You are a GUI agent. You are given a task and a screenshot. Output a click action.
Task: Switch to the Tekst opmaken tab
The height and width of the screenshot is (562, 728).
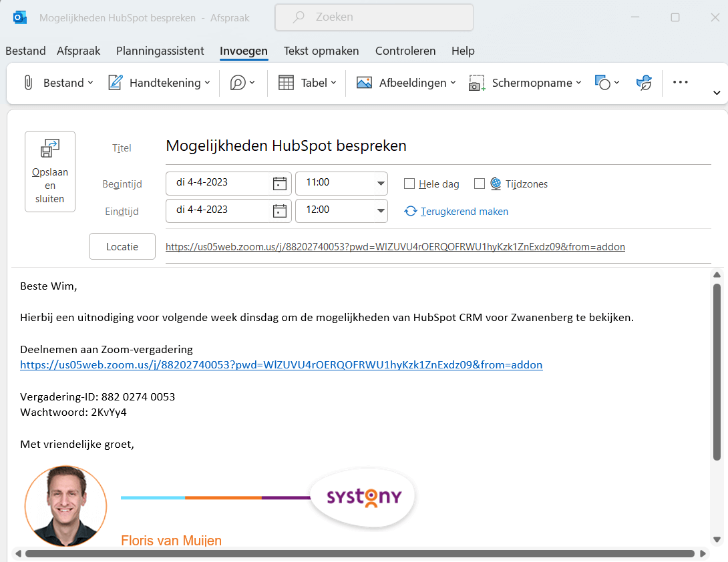tap(321, 51)
